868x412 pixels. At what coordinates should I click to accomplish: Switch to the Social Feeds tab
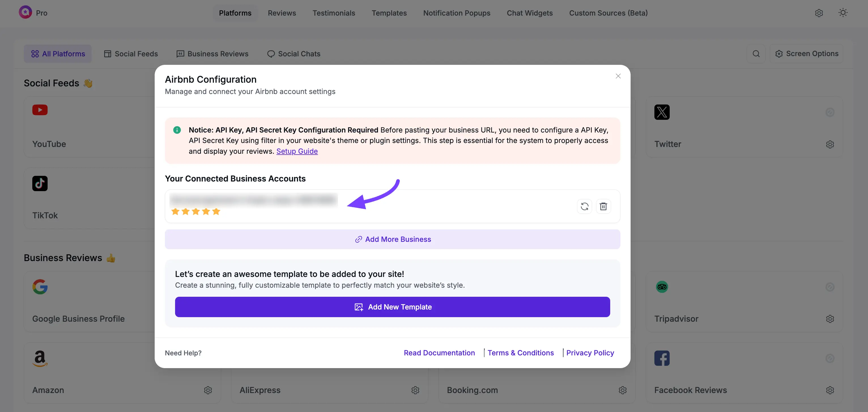(131, 54)
